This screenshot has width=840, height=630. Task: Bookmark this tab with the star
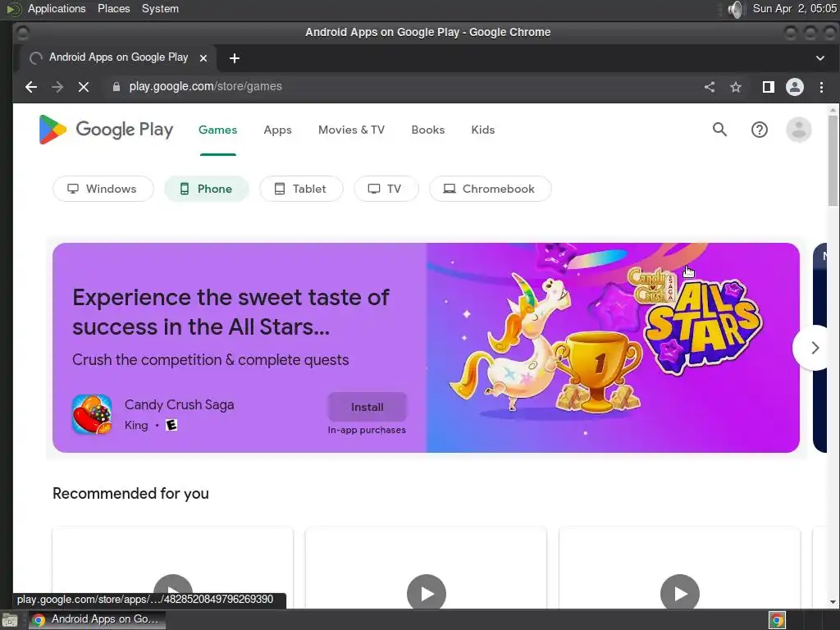tap(736, 87)
